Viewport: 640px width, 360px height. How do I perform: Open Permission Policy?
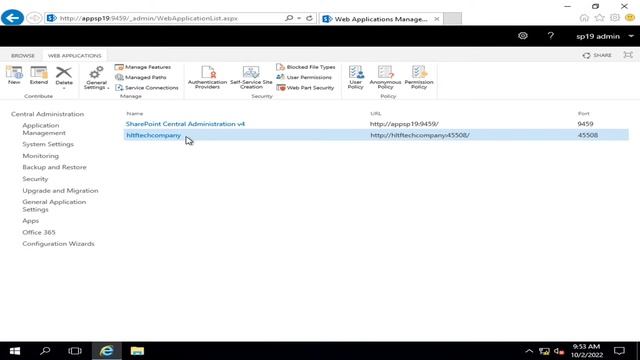coord(419,77)
